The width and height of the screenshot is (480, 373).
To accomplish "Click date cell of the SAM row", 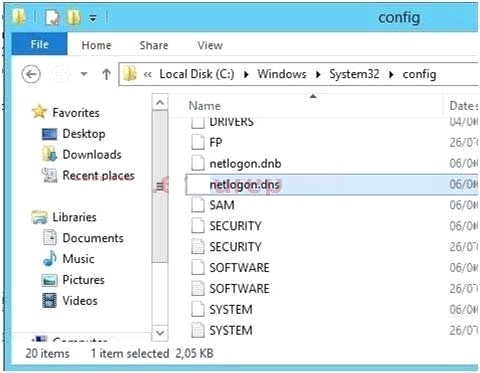I will [463, 205].
